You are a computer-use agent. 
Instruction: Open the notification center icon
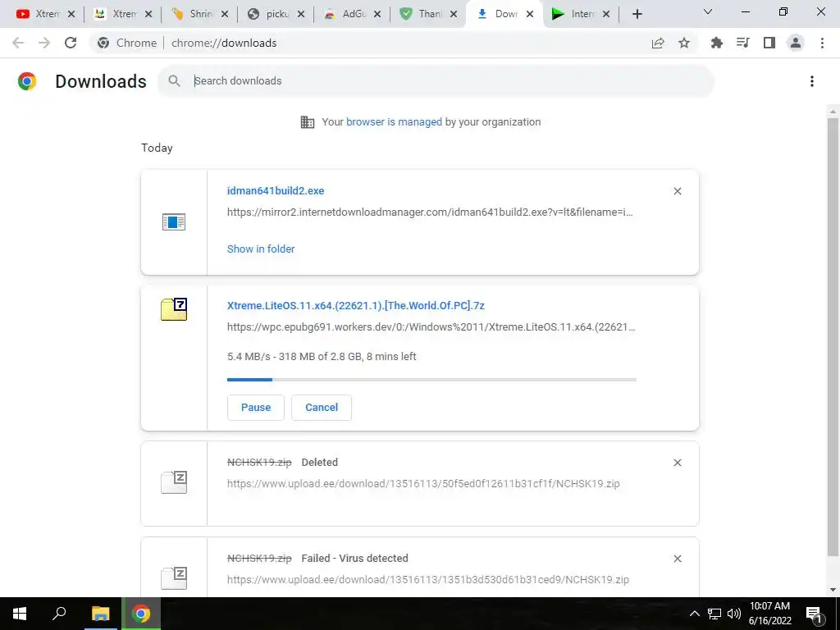(814, 614)
